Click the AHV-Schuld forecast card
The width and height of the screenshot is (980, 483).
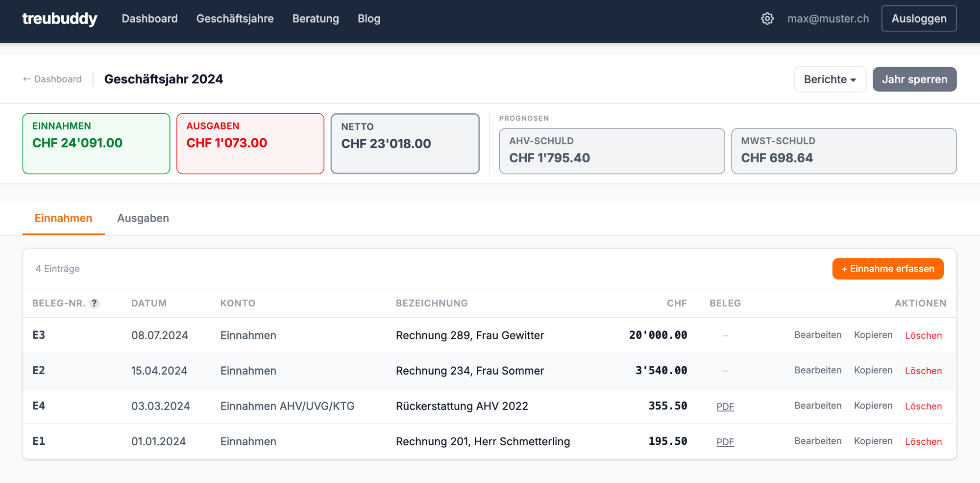pyautogui.click(x=612, y=151)
